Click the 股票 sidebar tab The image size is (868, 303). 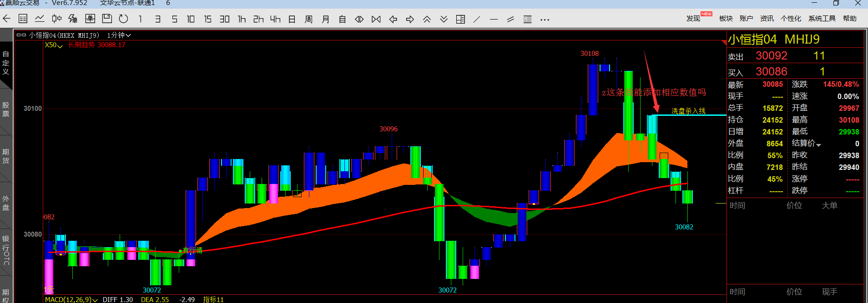point(6,109)
